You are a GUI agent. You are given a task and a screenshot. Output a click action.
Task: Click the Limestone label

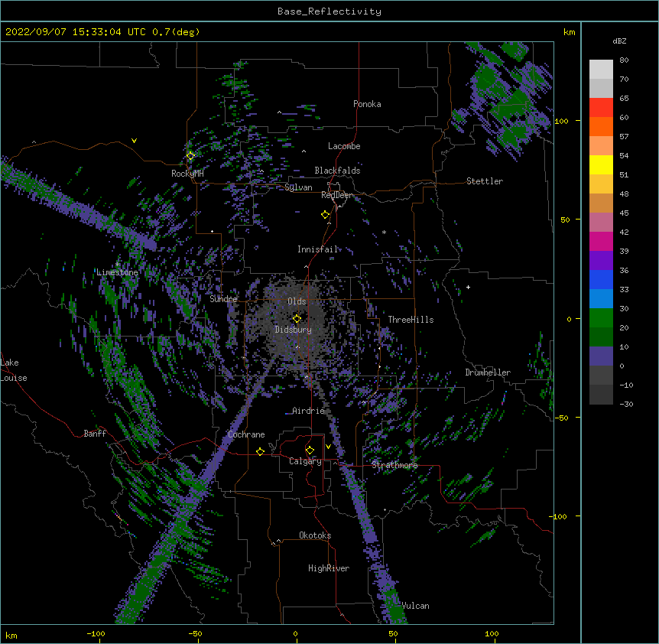pos(117,272)
